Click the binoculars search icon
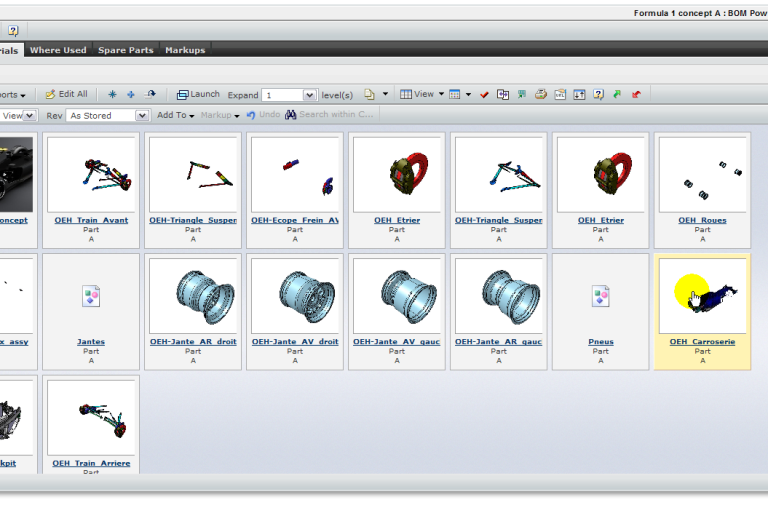Viewport: 768px width, 505px height. [x=291, y=115]
